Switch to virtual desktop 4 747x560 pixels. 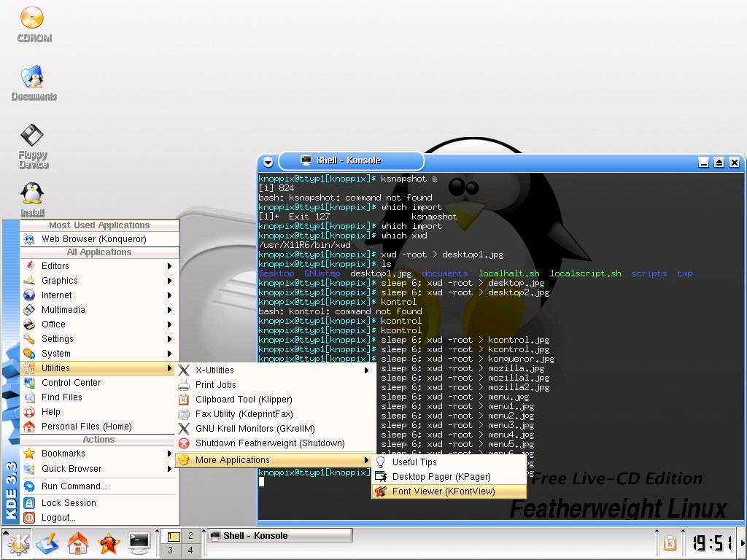coord(190,551)
